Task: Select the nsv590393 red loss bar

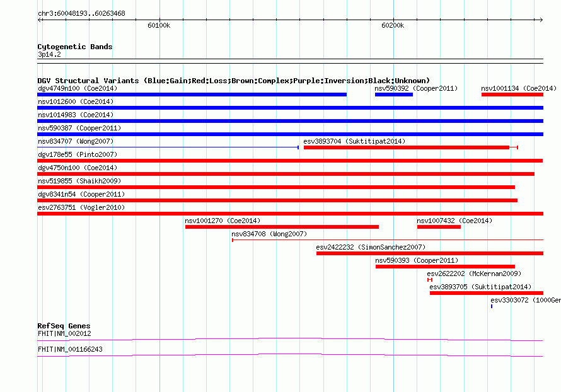Action: tap(446, 267)
